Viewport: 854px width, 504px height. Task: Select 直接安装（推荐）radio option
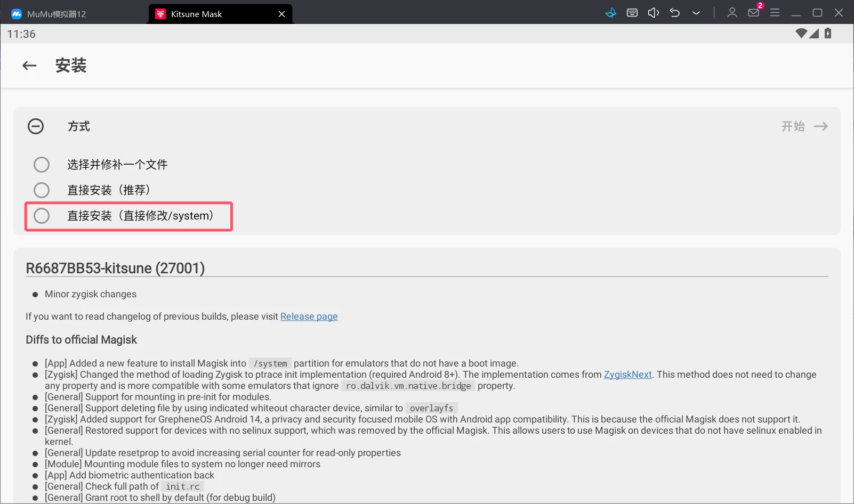(x=42, y=190)
